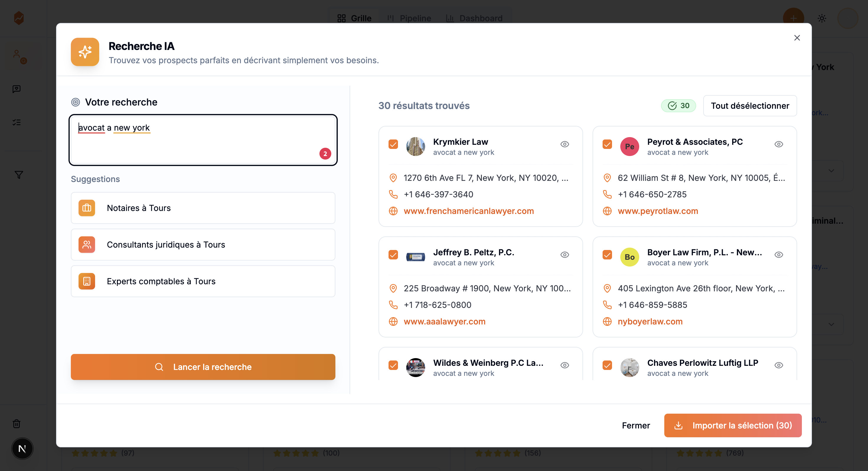Click the orange plus add button

pos(793,18)
